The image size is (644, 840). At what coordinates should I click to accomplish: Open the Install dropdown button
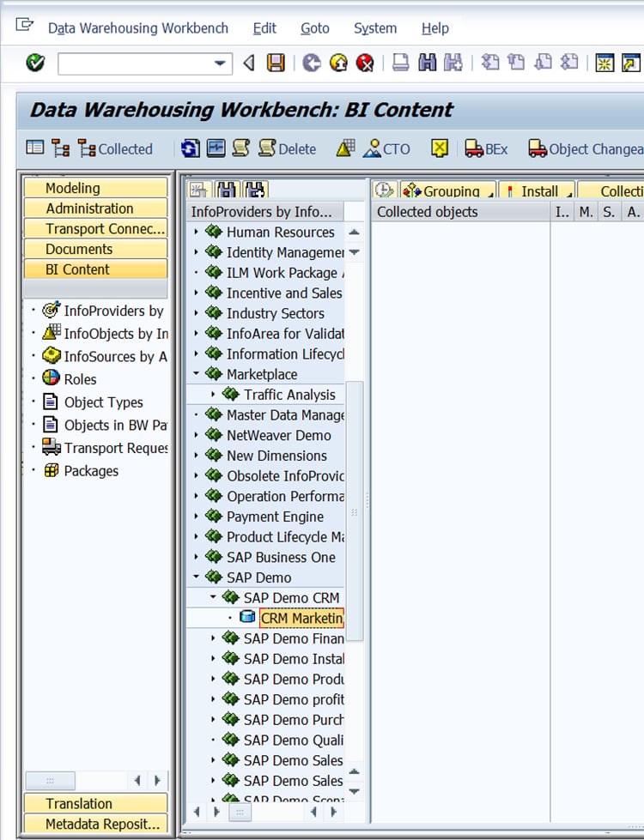point(537,190)
